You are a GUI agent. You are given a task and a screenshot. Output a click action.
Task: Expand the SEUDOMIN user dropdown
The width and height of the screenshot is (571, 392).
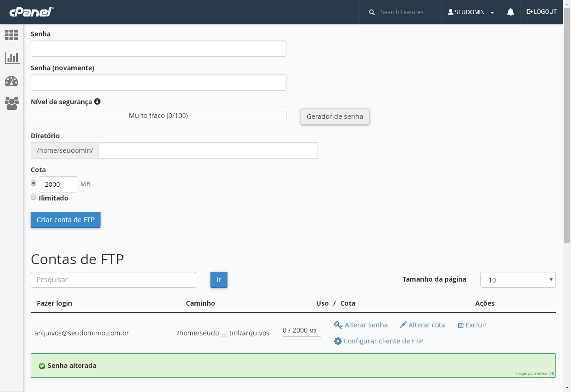tap(471, 12)
